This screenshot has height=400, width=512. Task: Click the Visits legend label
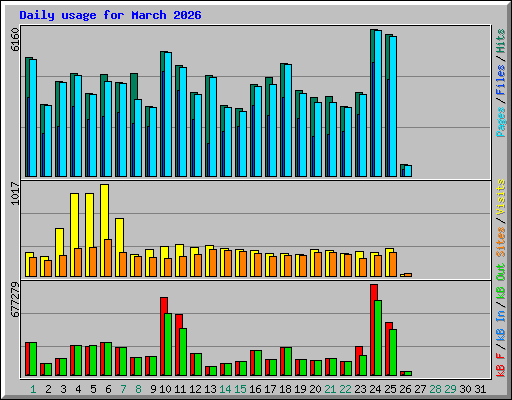501,197
